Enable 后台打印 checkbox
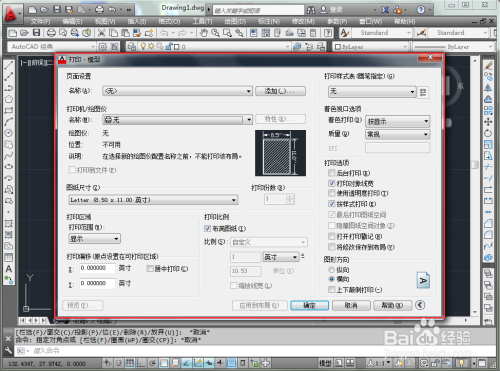 pyautogui.click(x=331, y=173)
